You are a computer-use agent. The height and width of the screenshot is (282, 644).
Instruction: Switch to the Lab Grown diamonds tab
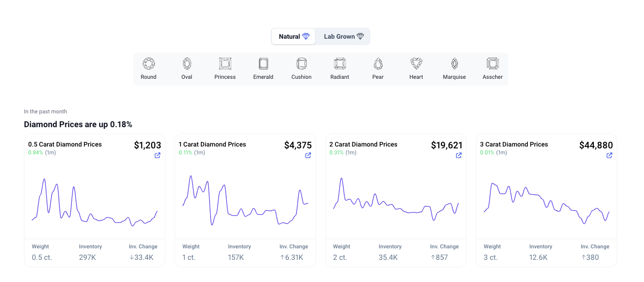pos(344,36)
